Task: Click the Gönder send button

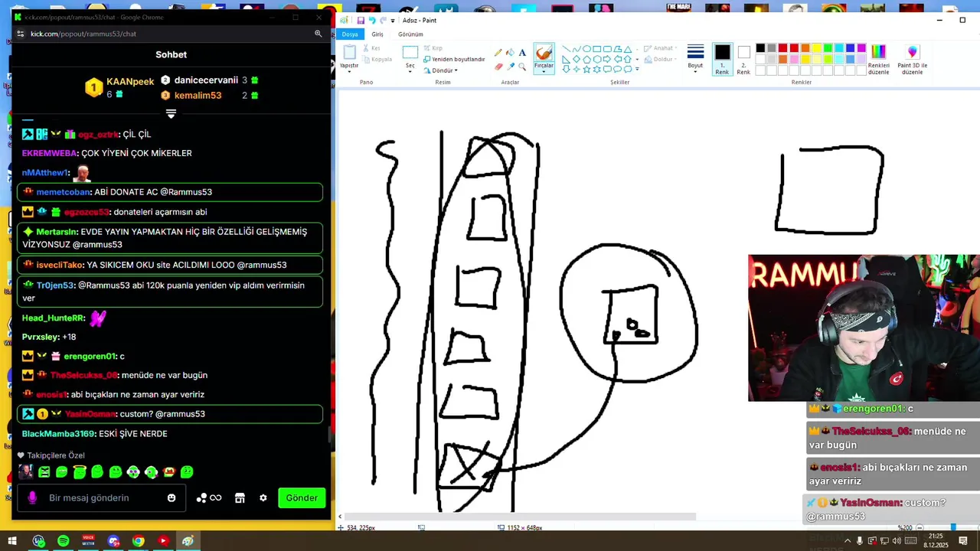Action: [x=302, y=497]
